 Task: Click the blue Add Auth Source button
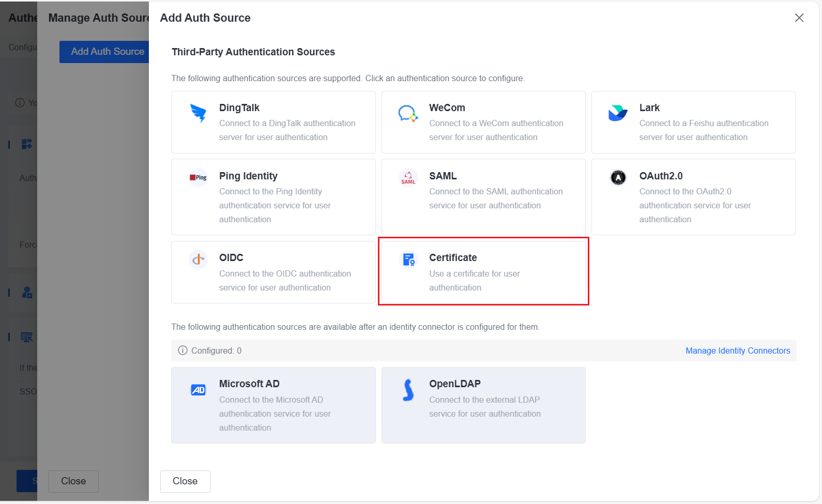click(104, 52)
